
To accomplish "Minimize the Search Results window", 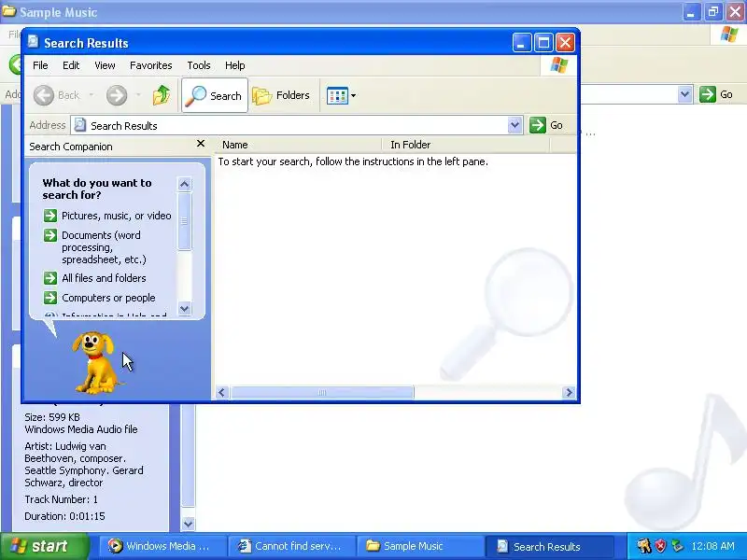I will (522, 43).
